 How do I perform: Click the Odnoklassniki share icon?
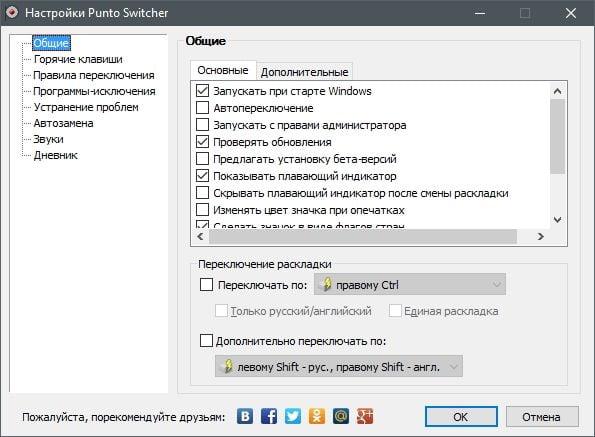click(x=317, y=416)
